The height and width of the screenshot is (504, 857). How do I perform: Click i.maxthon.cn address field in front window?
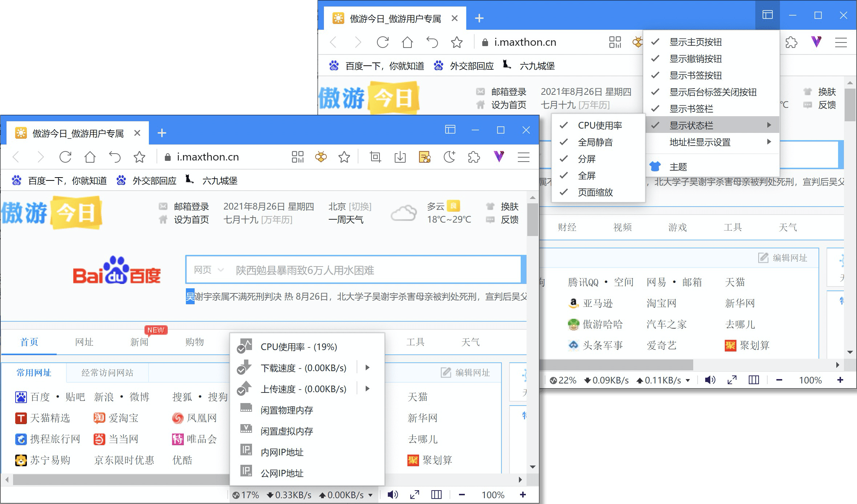(208, 157)
